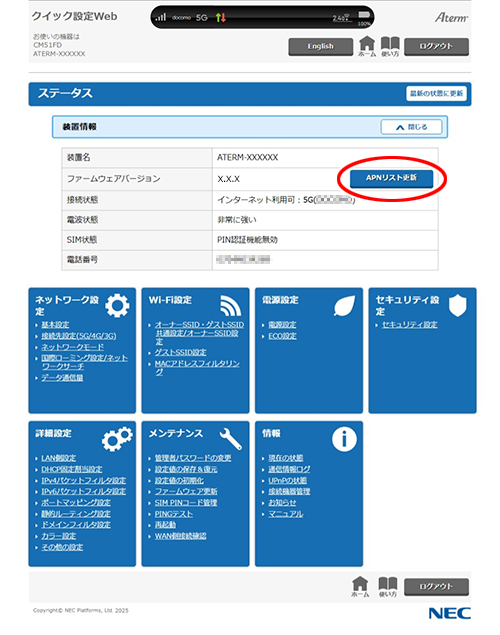Open the 電源設定 link under 電源設定 card
The height and width of the screenshot is (635, 500).
[282, 325]
